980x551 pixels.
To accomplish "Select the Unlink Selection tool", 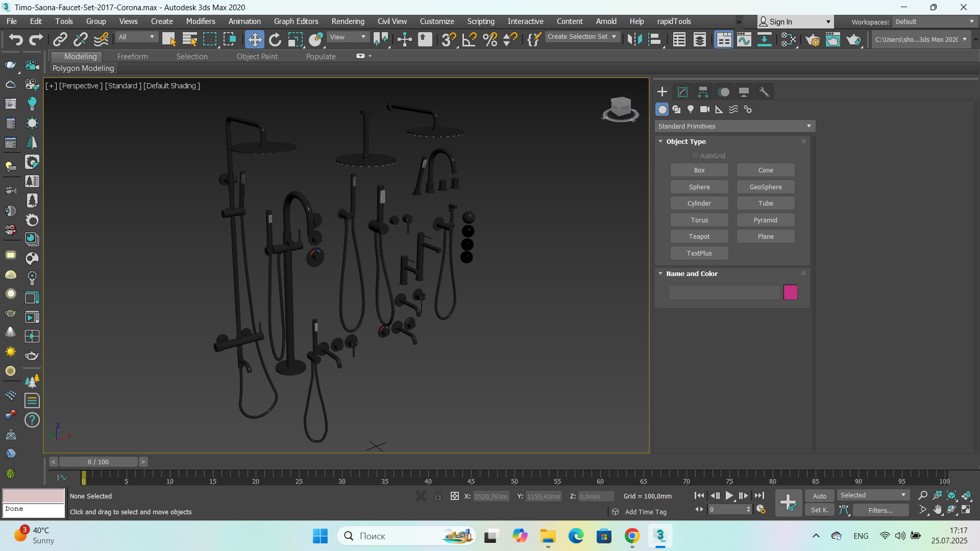I will (x=81, y=39).
